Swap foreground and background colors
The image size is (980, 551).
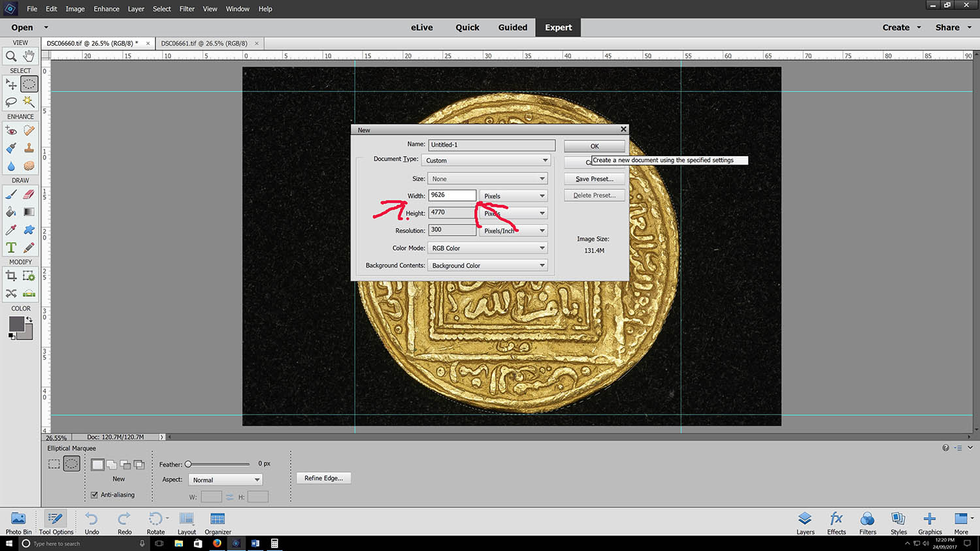pos(29,319)
